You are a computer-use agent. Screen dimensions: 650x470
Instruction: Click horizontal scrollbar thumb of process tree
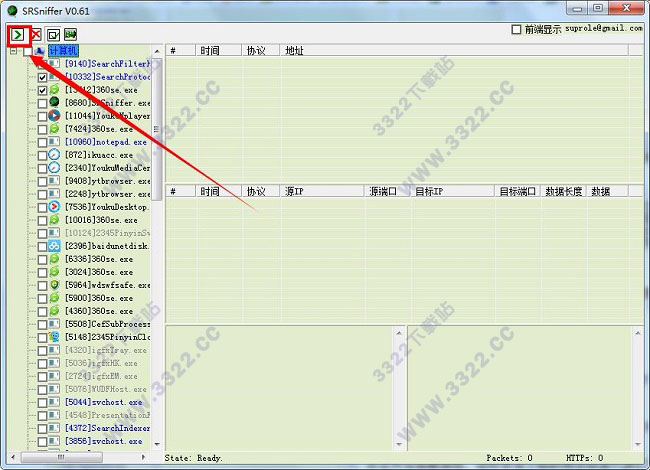[61, 457]
